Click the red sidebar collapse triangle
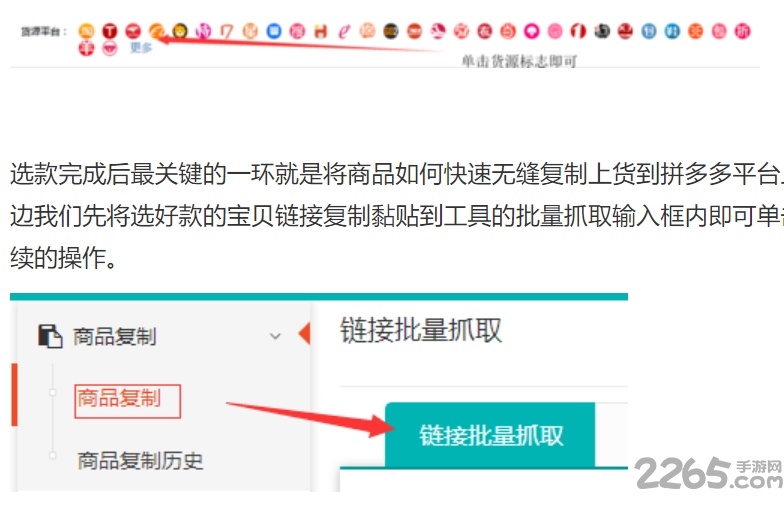The width and height of the screenshot is (784, 506). click(x=304, y=334)
